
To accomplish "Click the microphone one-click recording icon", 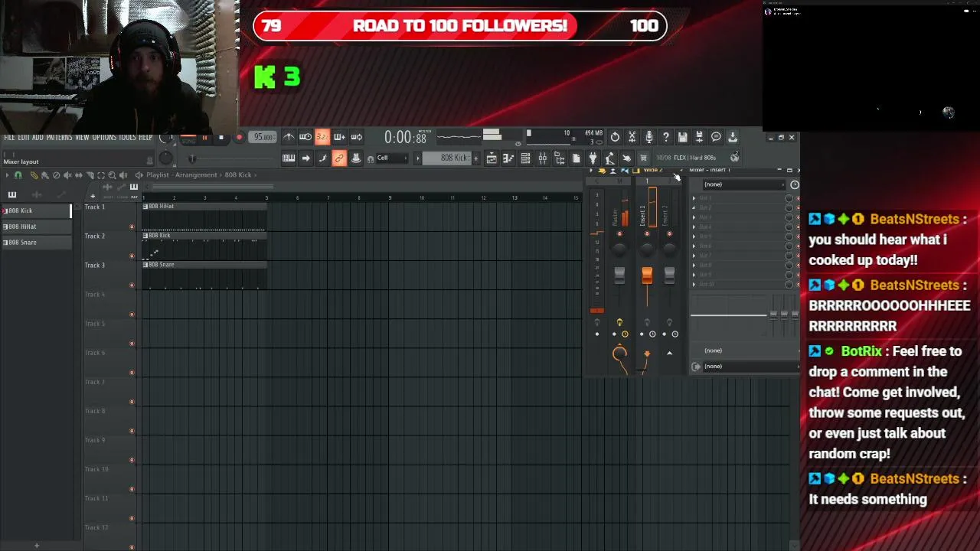I will point(648,137).
